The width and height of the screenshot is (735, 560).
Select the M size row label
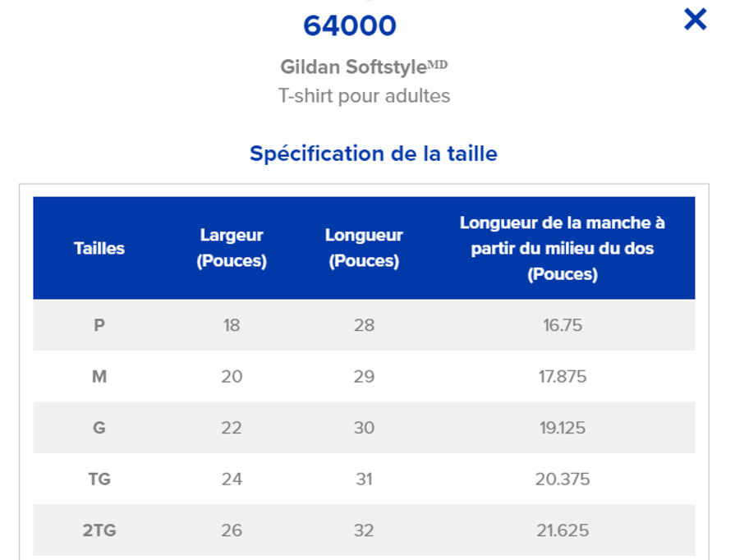click(x=99, y=377)
